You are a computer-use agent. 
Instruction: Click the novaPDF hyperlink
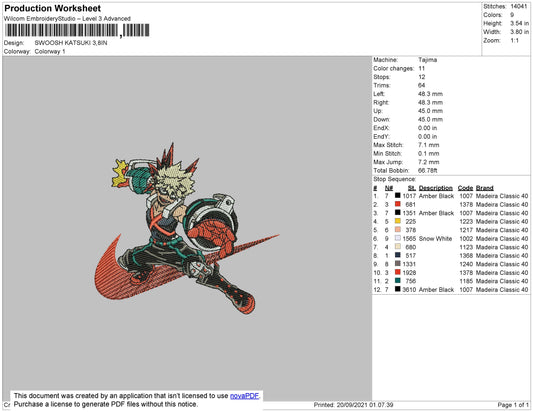click(244, 396)
